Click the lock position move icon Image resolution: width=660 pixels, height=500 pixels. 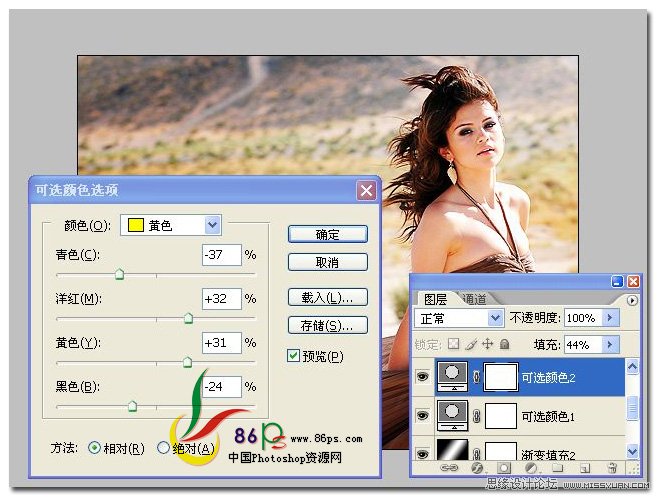(487, 344)
